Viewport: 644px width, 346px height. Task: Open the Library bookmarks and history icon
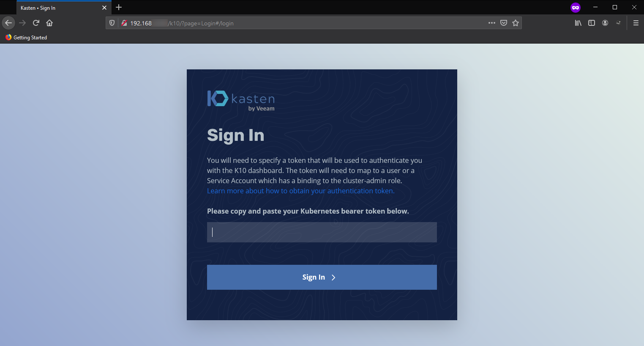pyautogui.click(x=578, y=23)
